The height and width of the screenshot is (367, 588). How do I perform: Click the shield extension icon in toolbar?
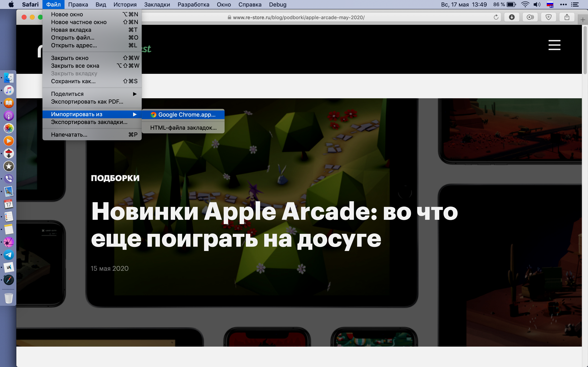tap(548, 17)
